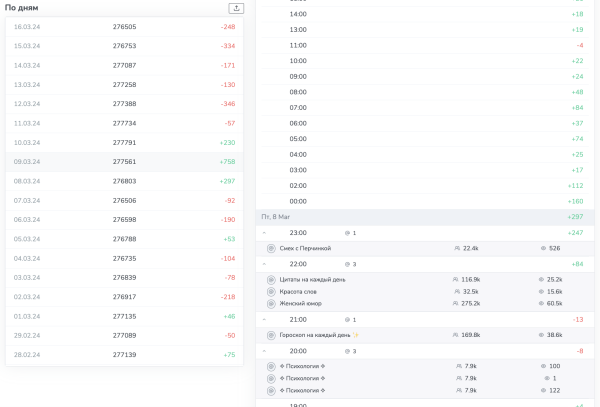Open the Снек с Перчинкой channel link

point(305,248)
